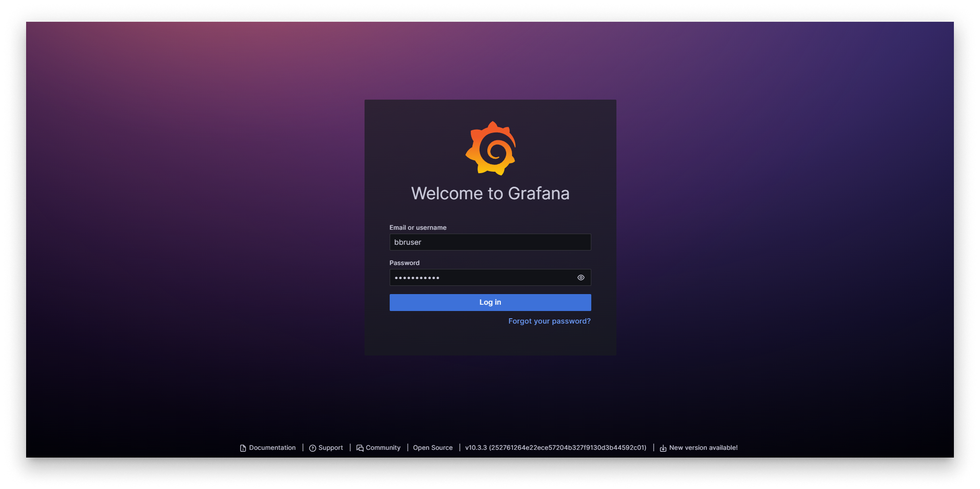The image size is (980, 489).
Task: Click the Grafana flame logo
Action: [490, 148]
